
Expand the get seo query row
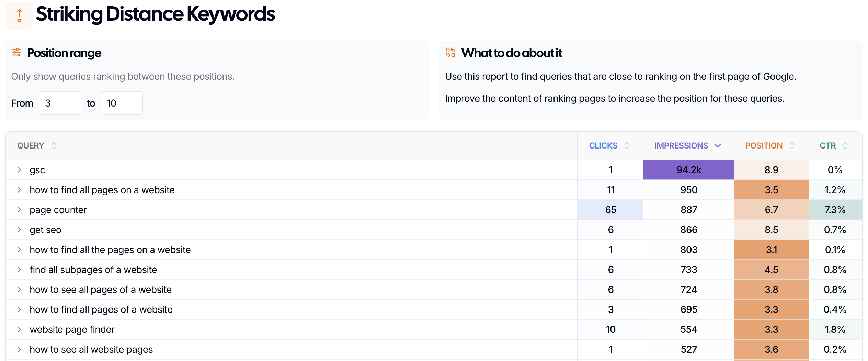pos(19,230)
